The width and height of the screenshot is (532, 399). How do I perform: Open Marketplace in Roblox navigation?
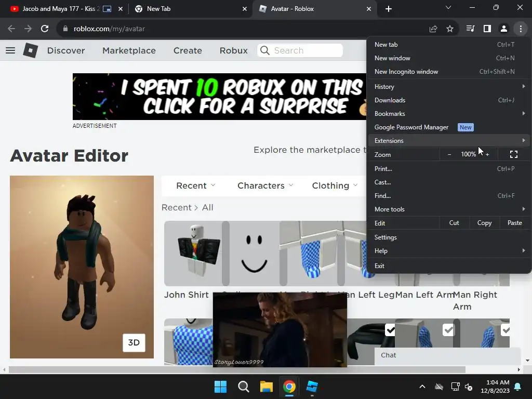click(129, 50)
